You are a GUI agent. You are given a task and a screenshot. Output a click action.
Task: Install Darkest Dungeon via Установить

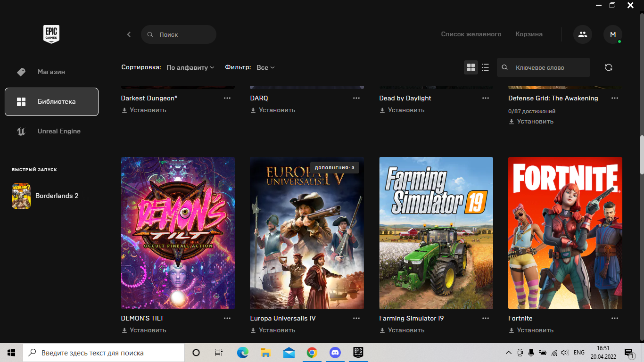coord(144,110)
